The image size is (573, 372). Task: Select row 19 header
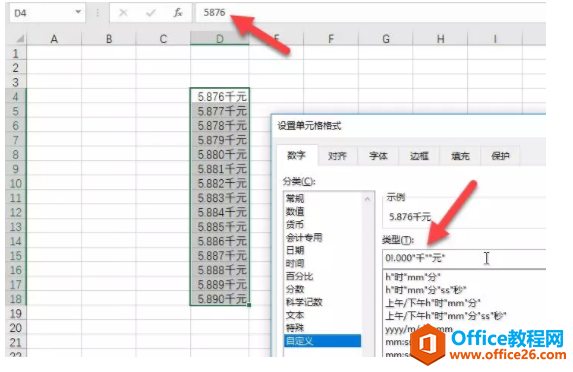[16, 314]
